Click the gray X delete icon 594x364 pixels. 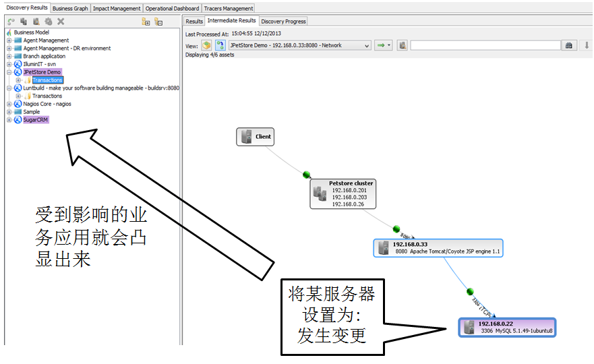pyautogui.click(x=61, y=22)
